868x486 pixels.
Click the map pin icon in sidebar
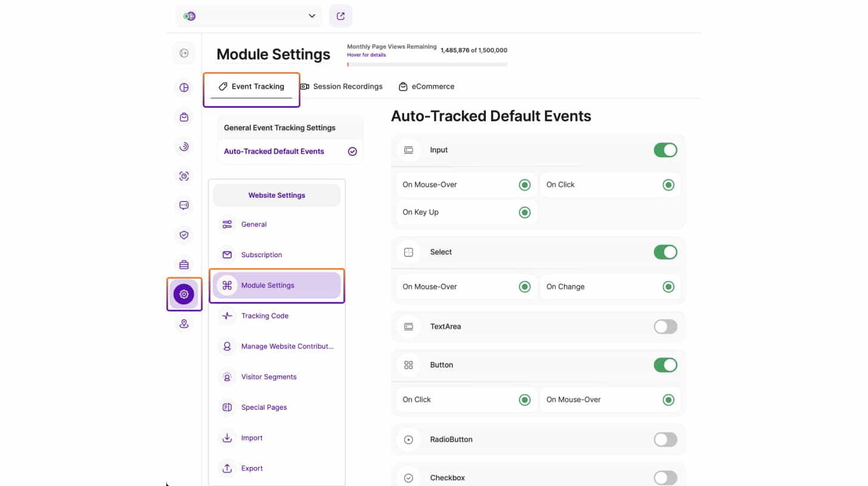(x=184, y=323)
